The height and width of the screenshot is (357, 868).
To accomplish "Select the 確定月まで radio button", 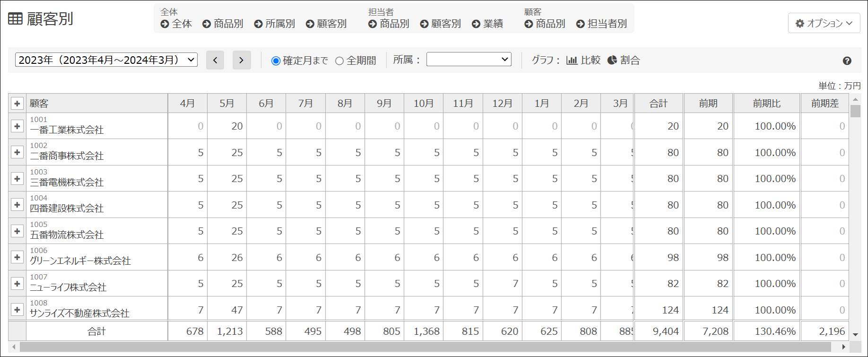I will coord(276,61).
